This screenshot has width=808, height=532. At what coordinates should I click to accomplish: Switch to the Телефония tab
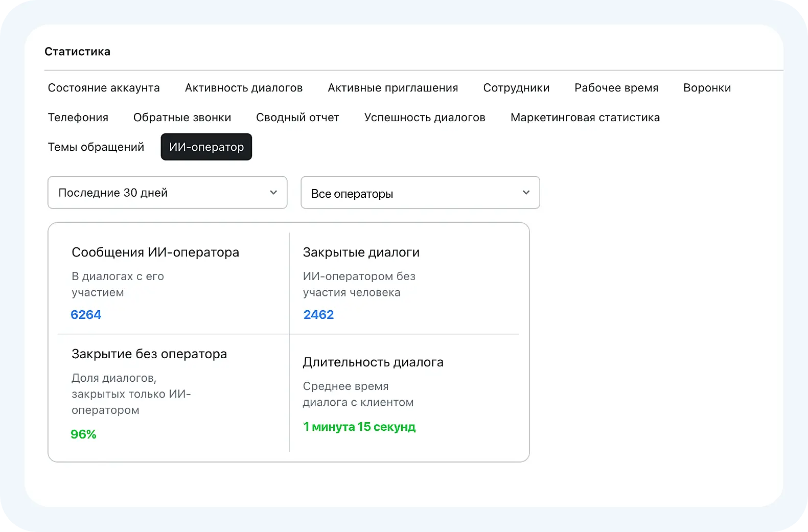click(78, 118)
